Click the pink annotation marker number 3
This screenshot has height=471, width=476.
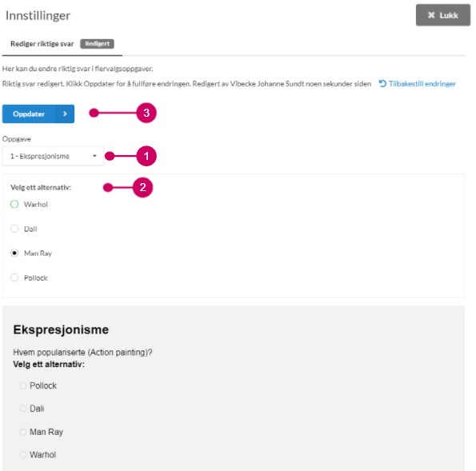(146, 113)
